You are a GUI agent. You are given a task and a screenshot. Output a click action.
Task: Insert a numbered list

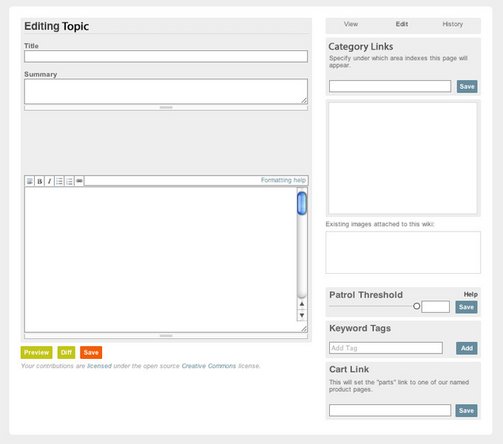69,181
